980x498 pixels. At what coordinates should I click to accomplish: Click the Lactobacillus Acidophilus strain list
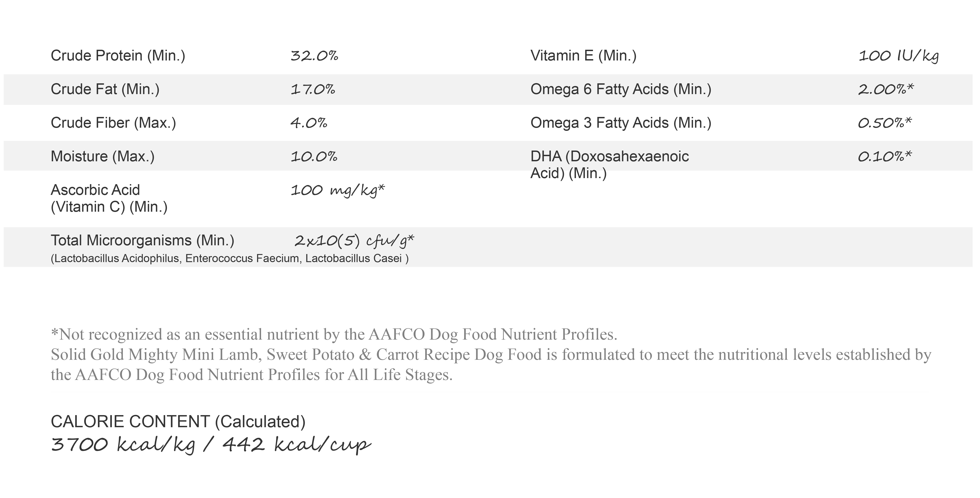click(x=230, y=259)
